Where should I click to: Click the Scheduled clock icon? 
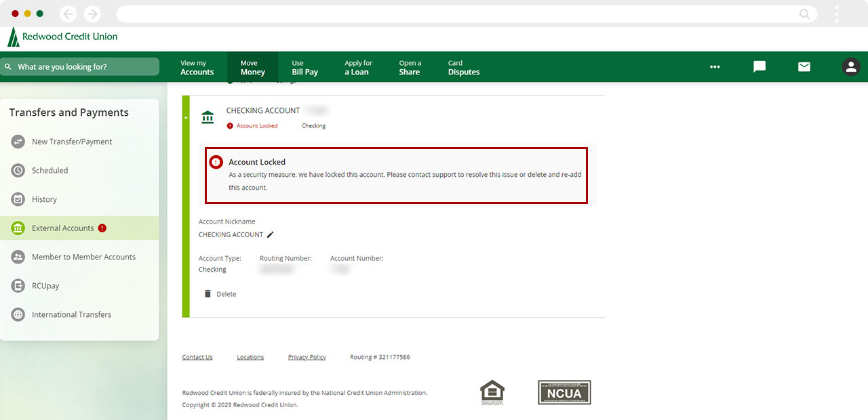pyautogui.click(x=18, y=171)
